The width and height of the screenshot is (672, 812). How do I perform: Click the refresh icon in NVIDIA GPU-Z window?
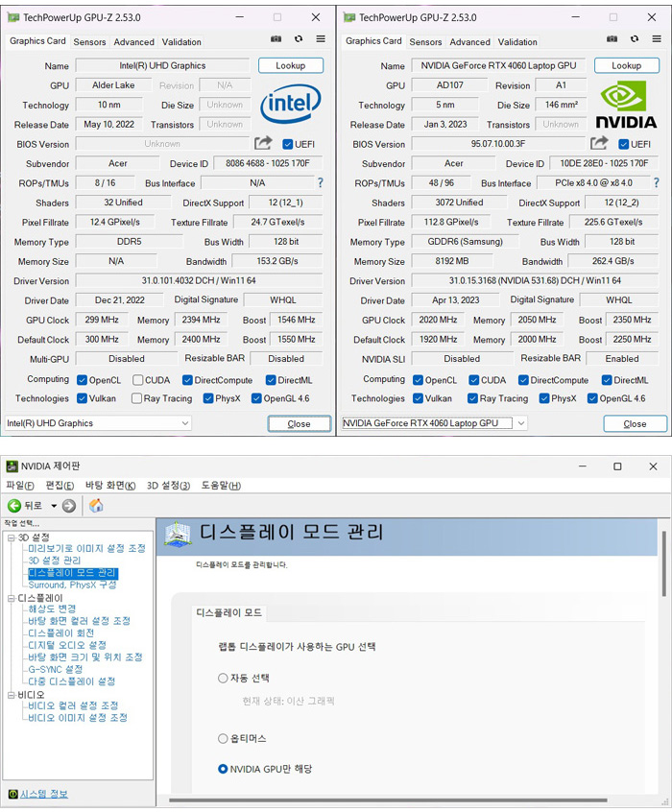(x=635, y=39)
